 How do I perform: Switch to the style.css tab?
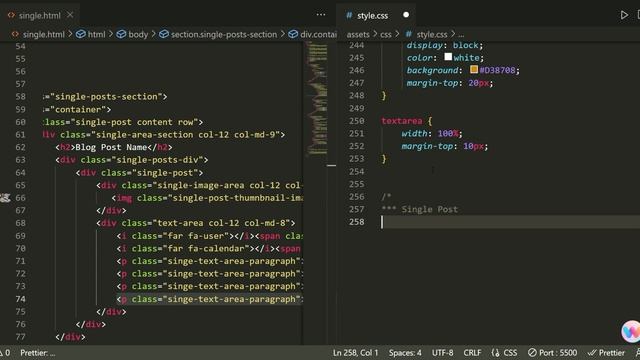[372, 16]
